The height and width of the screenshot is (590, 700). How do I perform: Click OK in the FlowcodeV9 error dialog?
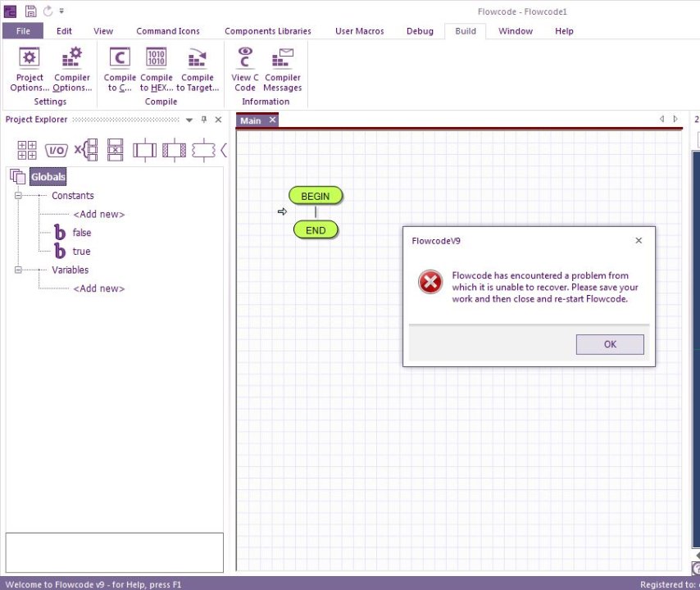click(x=610, y=344)
